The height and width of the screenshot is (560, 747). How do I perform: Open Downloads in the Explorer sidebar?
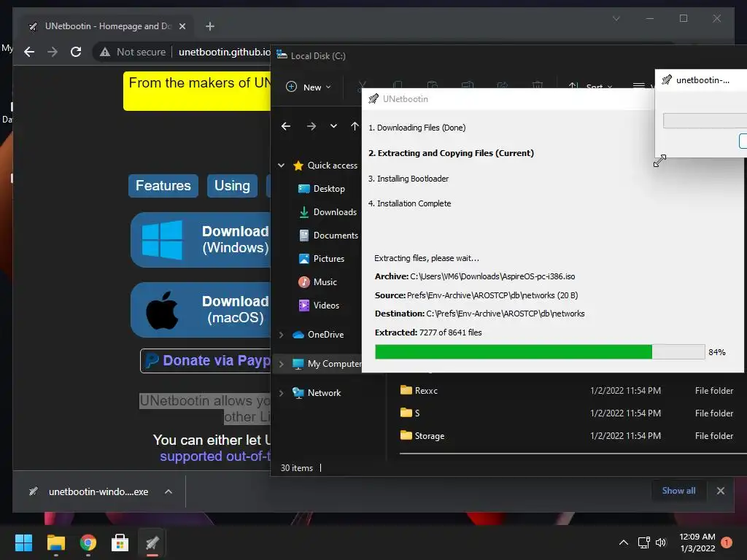328,212
